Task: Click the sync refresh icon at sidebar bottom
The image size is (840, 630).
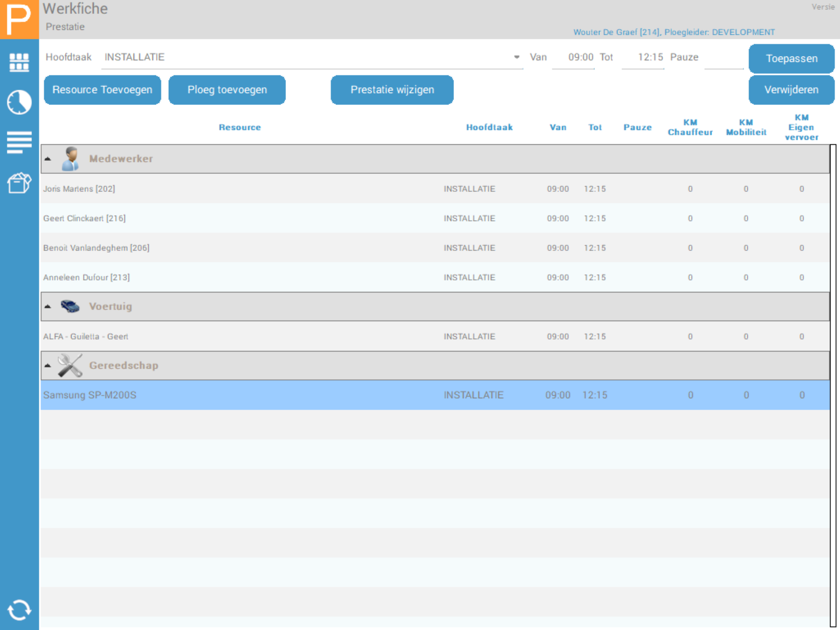Action: pyautogui.click(x=19, y=610)
